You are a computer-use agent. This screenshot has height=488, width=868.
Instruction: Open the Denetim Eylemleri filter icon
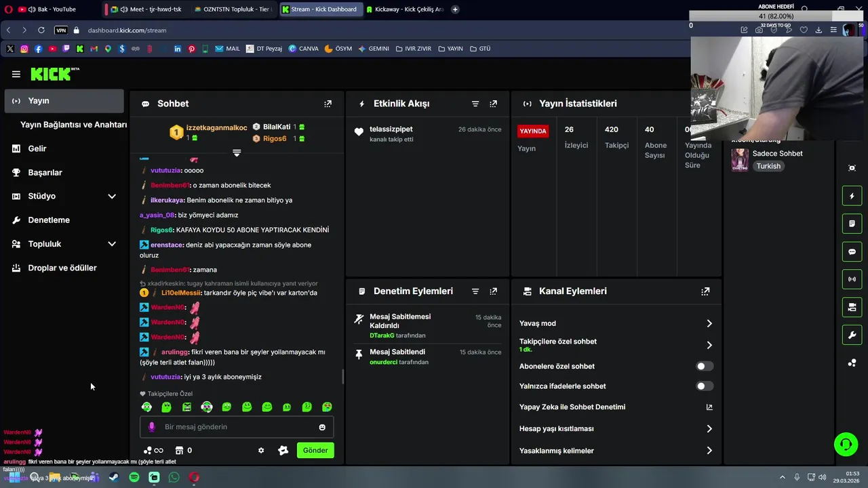tap(475, 291)
